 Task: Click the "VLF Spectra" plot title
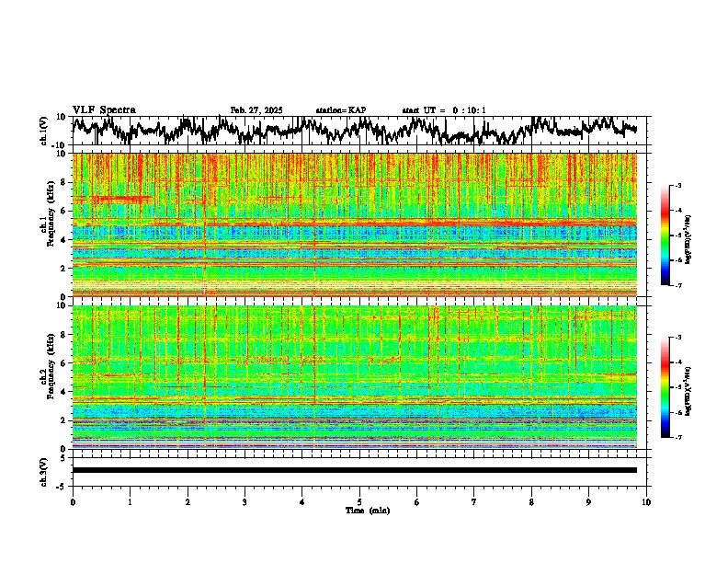[104, 110]
